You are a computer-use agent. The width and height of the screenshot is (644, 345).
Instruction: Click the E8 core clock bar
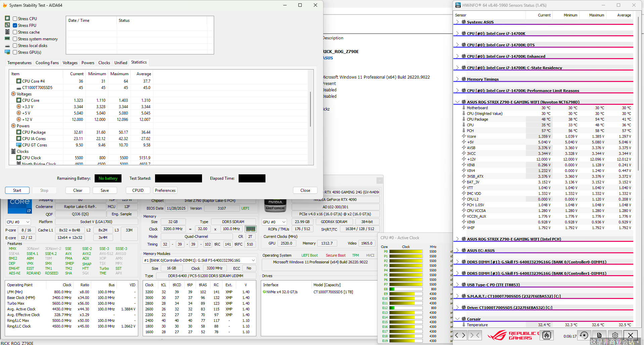point(406,289)
